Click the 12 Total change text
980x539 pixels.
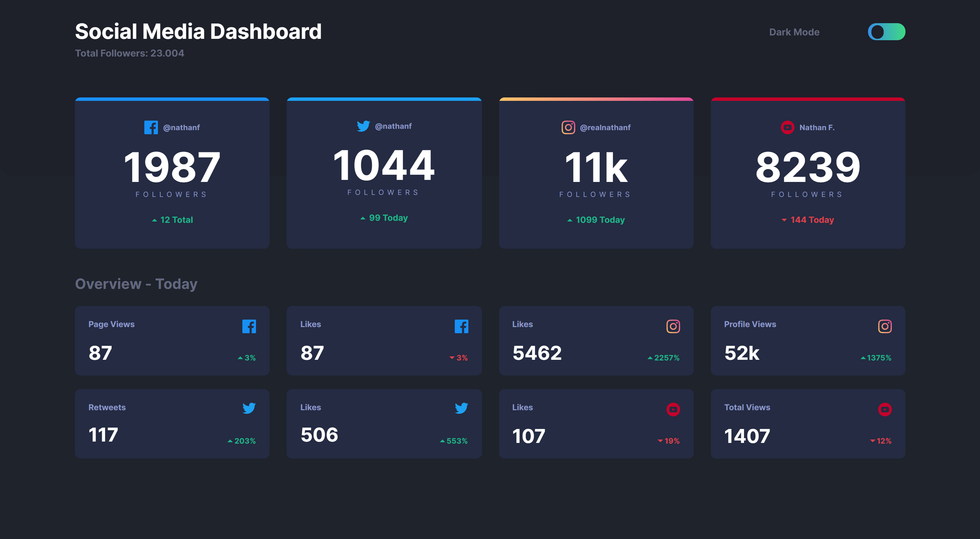pyautogui.click(x=177, y=220)
